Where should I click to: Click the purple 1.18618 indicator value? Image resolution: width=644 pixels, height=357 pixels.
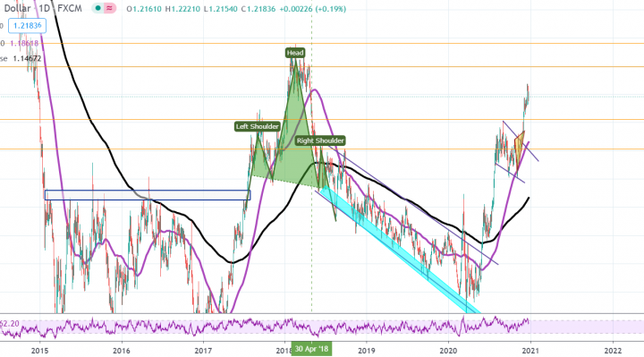(24, 43)
